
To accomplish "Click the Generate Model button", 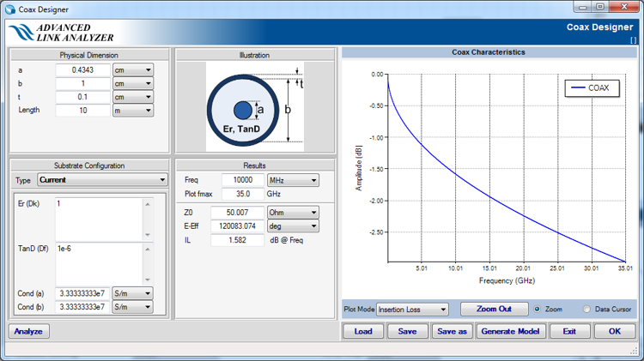I will coord(510,331).
